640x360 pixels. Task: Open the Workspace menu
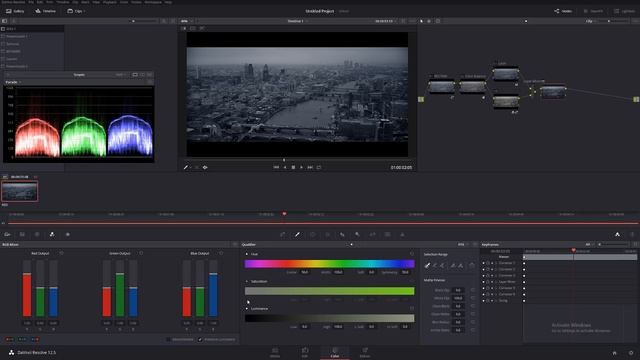pyautogui.click(x=153, y=2)
